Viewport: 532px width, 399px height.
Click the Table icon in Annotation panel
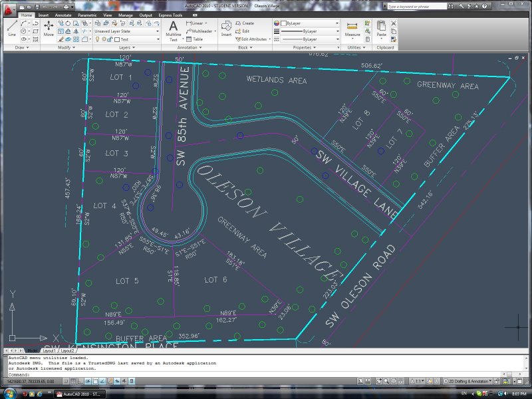point(194,39)
